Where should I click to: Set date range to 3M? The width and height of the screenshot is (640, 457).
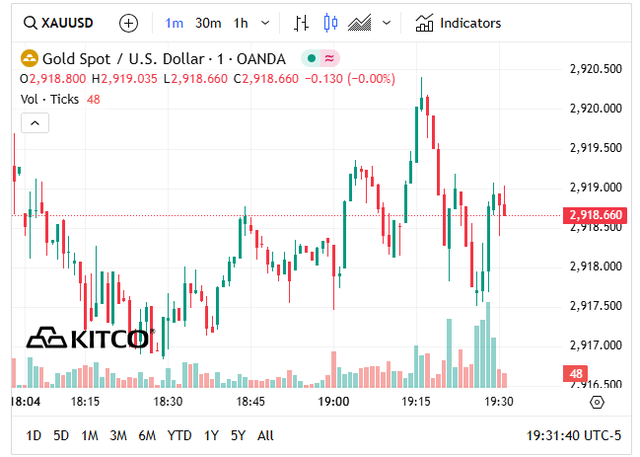click(118, 436)
